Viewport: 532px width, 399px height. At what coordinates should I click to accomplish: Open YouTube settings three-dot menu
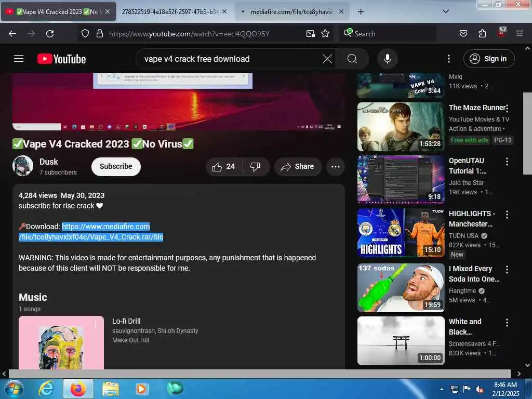tap(448, 59)
